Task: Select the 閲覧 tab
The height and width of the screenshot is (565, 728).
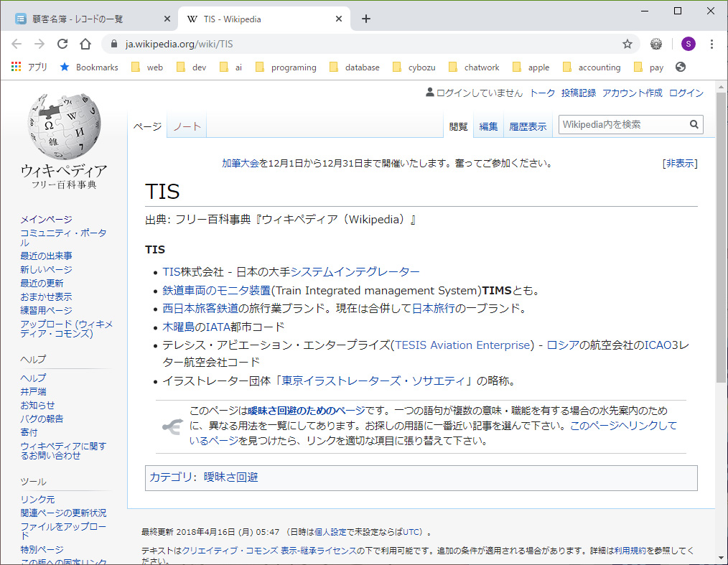Action: (x=458, y=127)
